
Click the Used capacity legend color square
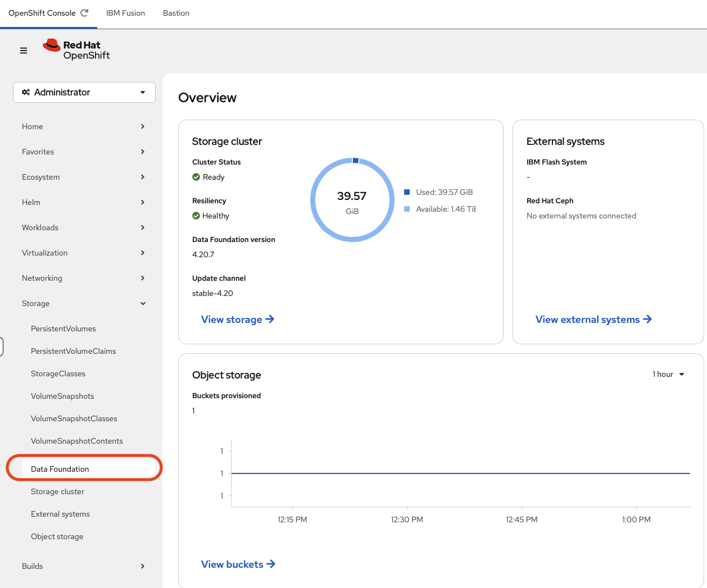tap(407, 192)
